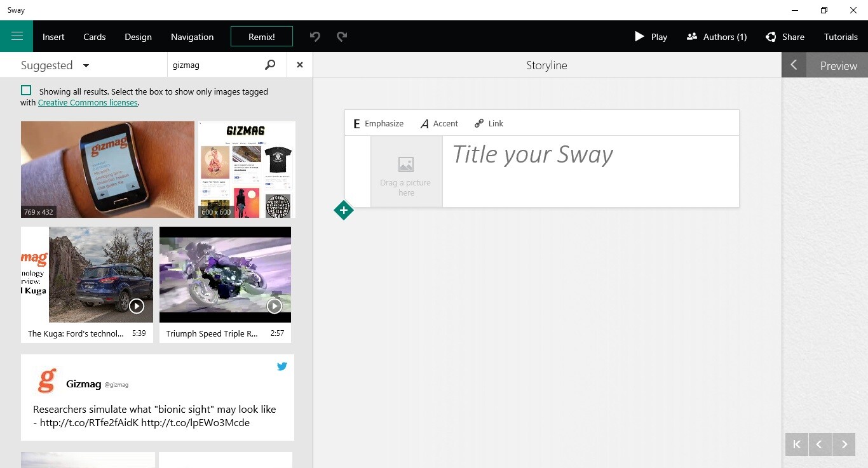Screen dimensions: 868x468
Task: Open the hamburger navigation menu
Action: click(x=17, y=36)
